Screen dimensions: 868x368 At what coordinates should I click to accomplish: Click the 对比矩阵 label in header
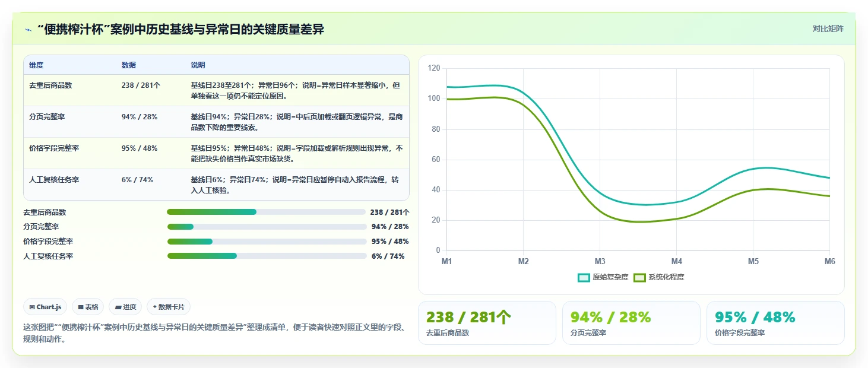click(828, 28)
